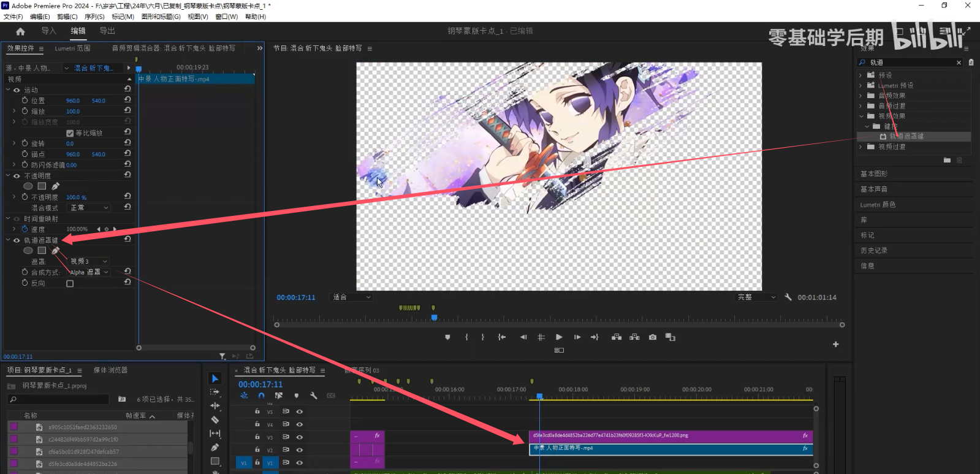980x474 pixels.
Task: Open the 基本图形 panel
Action: tap(874, 174)
